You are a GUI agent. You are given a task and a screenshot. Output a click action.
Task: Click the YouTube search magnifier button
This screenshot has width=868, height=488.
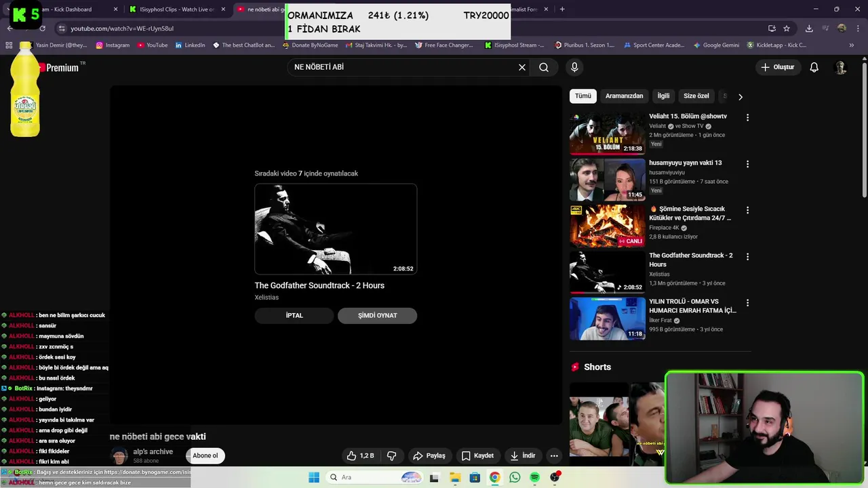(544, 67)
